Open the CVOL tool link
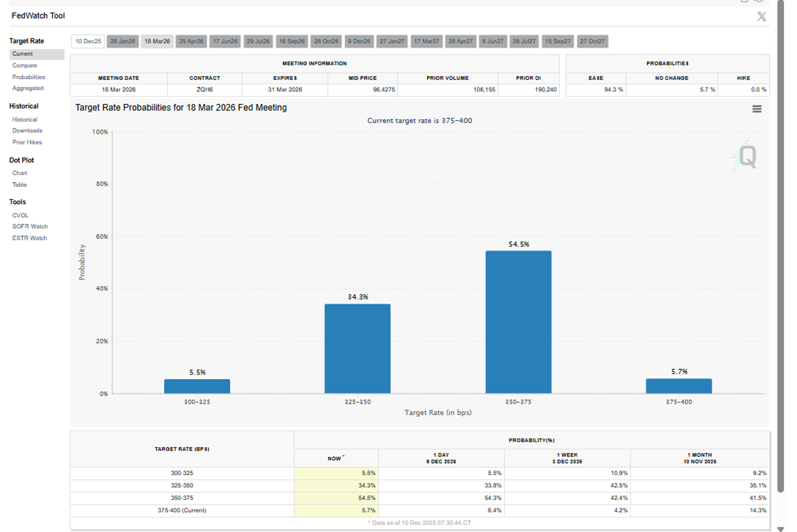Viewport: 797px width, 532px height. (x=20, y=215)
